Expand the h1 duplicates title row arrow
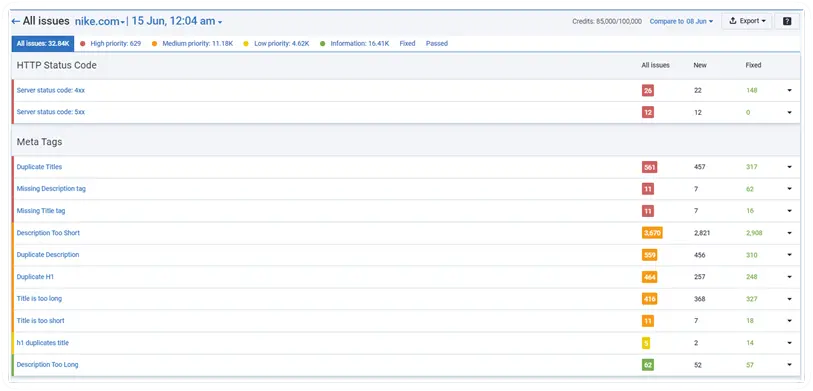The height and width of the screenshot is (391, 813). click(789, 343)
